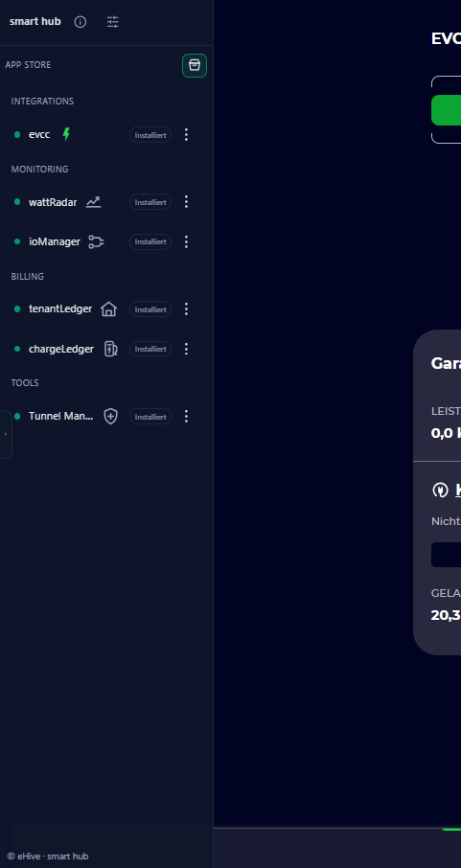Click the wattRadar chart icon
The height and width of the screenshot is (868, 461).
pyautogui.click(x=94, y=202)
